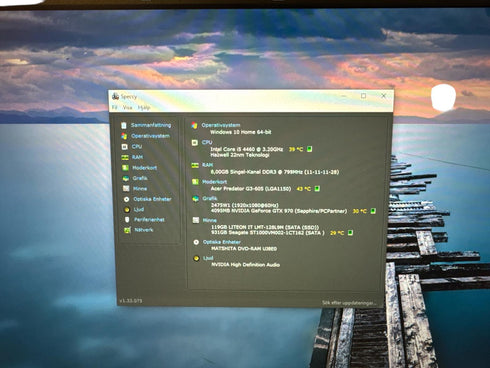Click the Ljud speaker icon in sidebar
This screenshot has height=368, width=490.
127,210
